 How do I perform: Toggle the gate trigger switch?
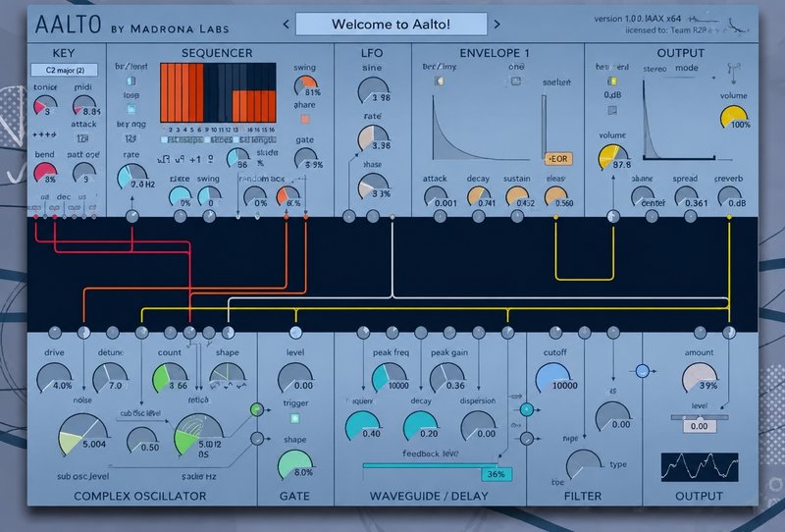[x=295, y=418]
